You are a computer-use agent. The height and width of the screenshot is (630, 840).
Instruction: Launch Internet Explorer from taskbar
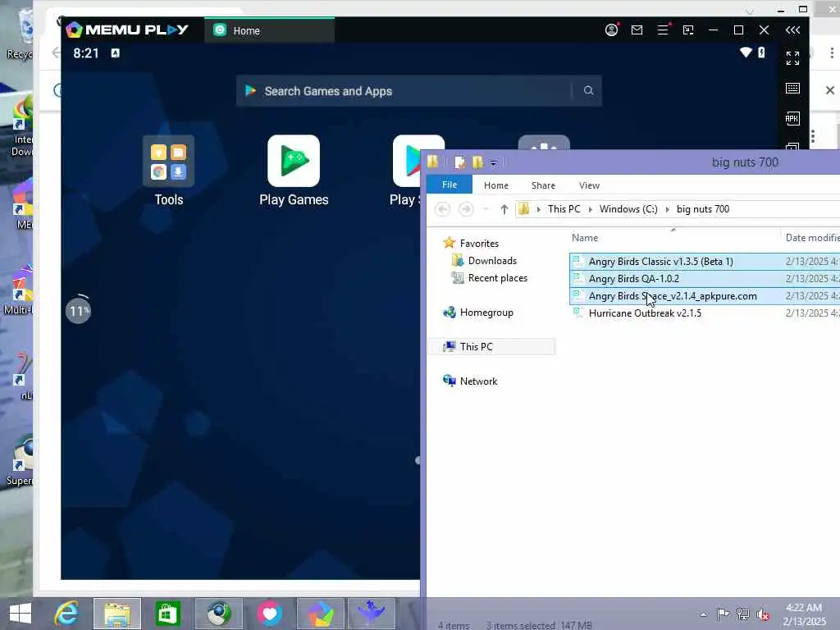66,614
